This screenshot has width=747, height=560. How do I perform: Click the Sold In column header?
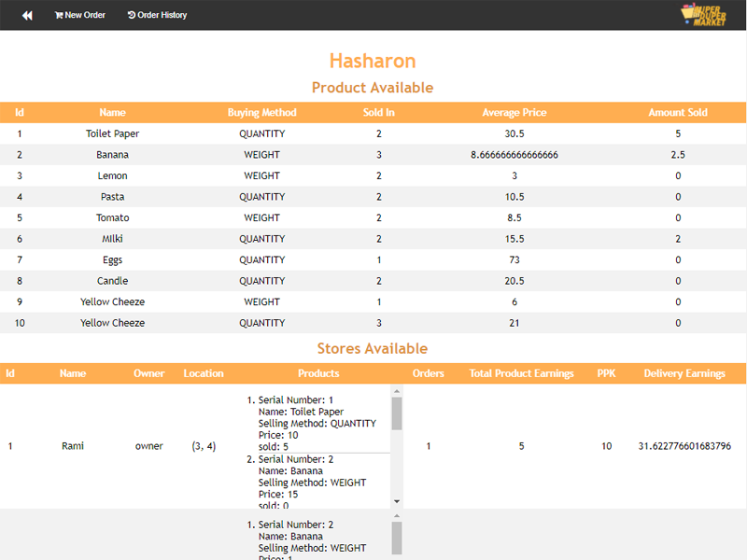[x=379, y=112]
